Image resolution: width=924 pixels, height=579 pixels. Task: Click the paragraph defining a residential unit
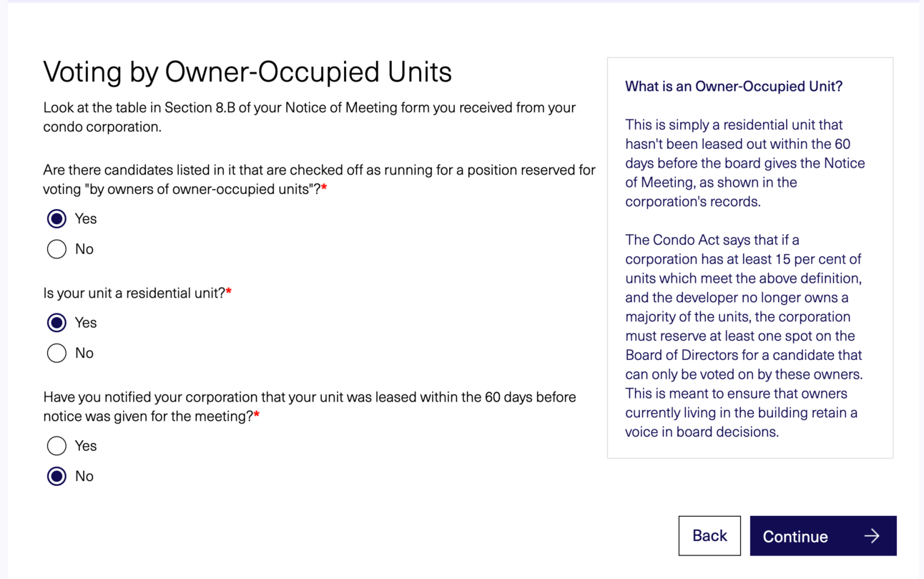tap(744, 163)
